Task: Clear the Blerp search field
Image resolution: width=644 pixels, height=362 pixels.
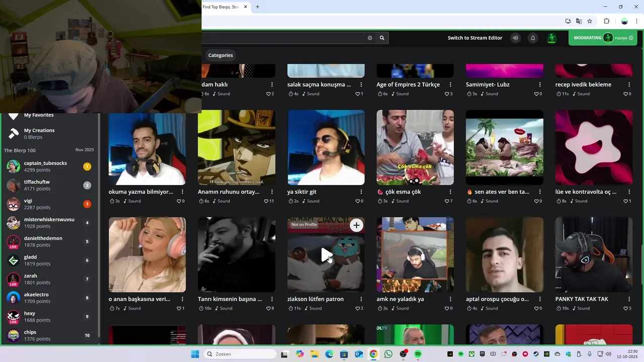Action: [x=370, y=38]
